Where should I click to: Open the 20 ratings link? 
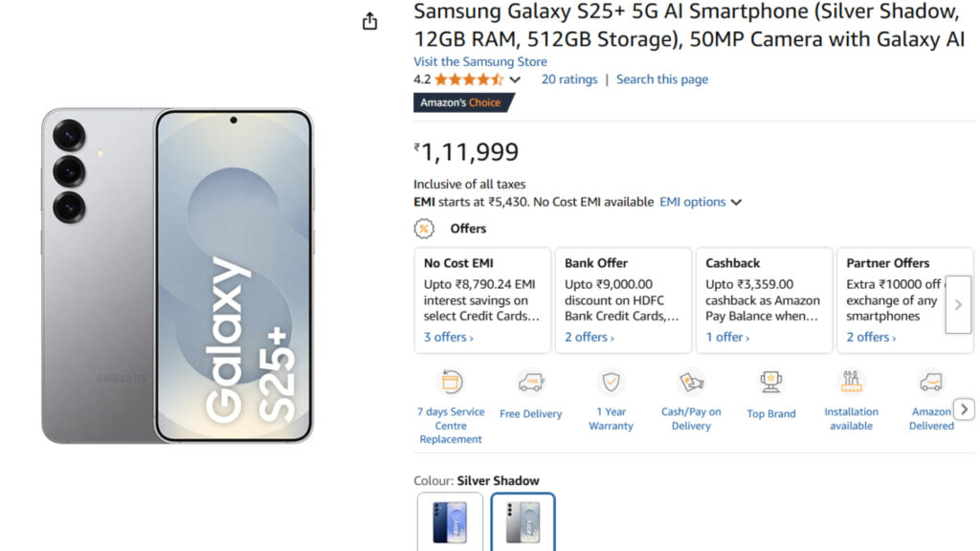tap(569, 79)
